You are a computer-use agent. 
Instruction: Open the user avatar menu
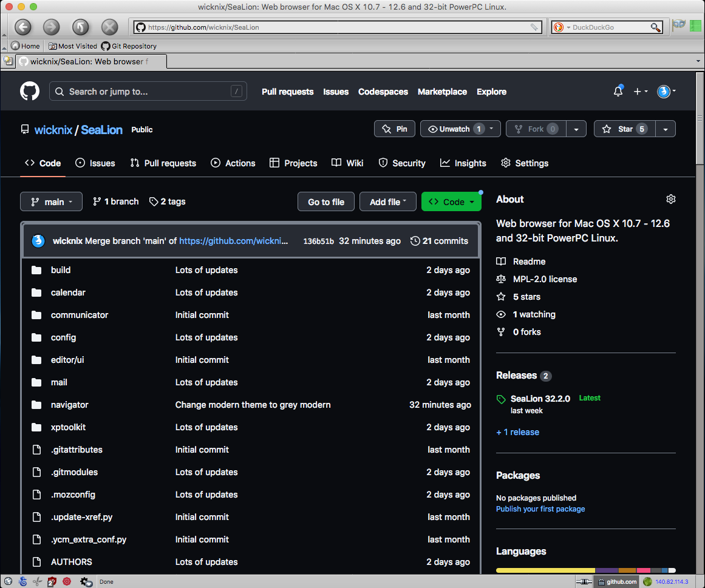click(666, 91)
